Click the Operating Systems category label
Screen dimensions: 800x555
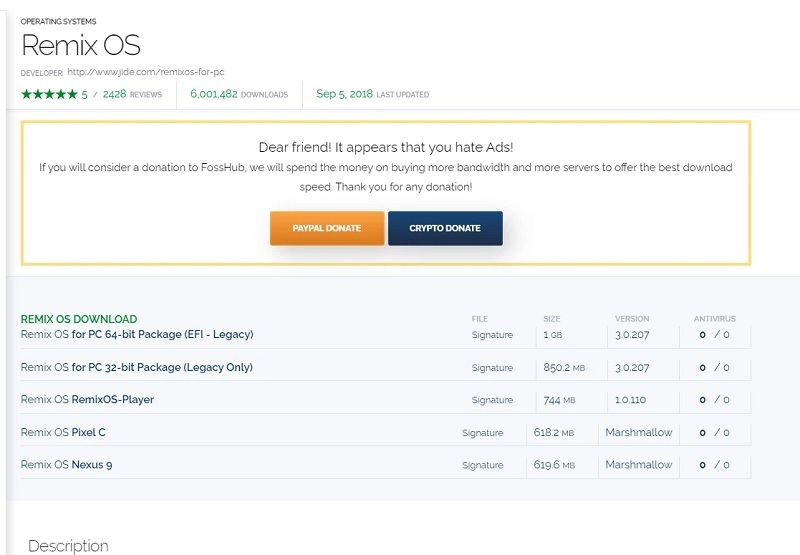pyautogui.click(x=59, y=21)
